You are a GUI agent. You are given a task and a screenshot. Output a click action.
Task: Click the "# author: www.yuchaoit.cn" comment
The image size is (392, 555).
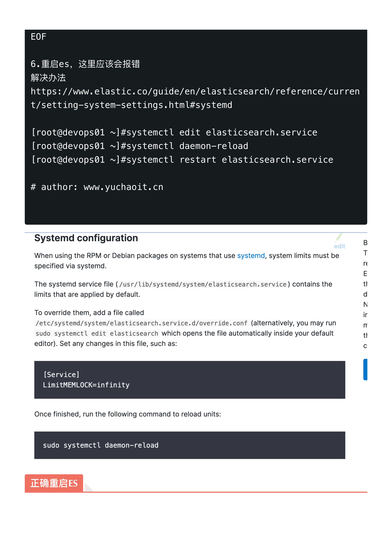tap(97, 187)
